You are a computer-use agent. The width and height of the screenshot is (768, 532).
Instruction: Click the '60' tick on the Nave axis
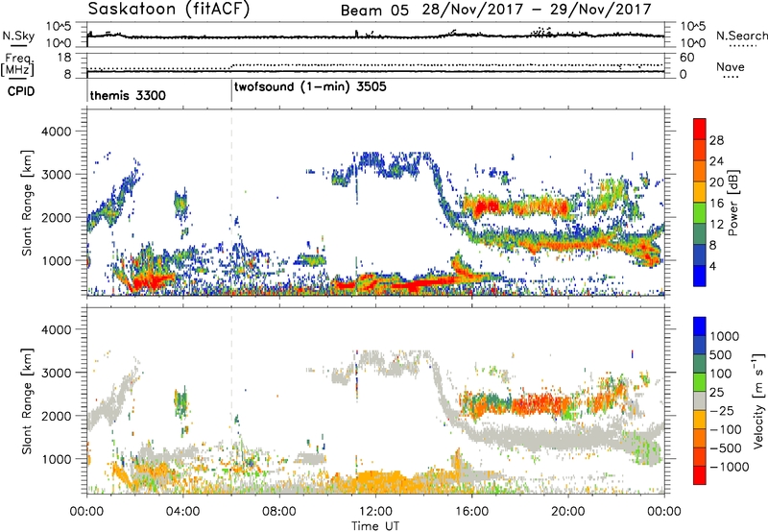tap(686, 58)
